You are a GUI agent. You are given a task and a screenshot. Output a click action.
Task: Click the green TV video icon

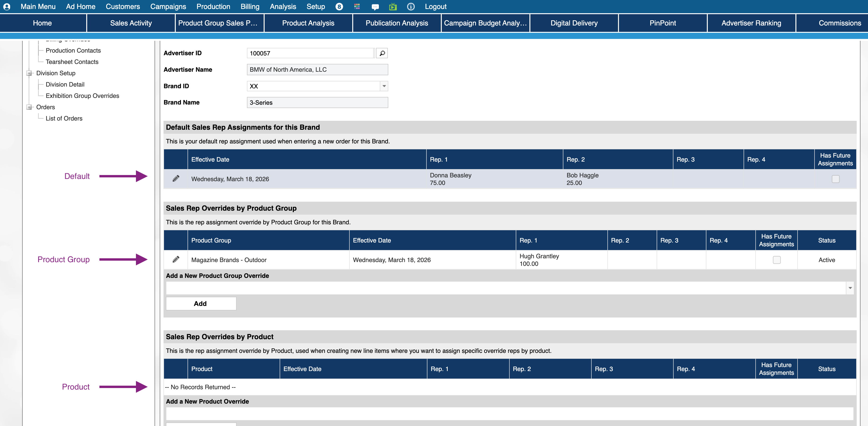point(393,7)
